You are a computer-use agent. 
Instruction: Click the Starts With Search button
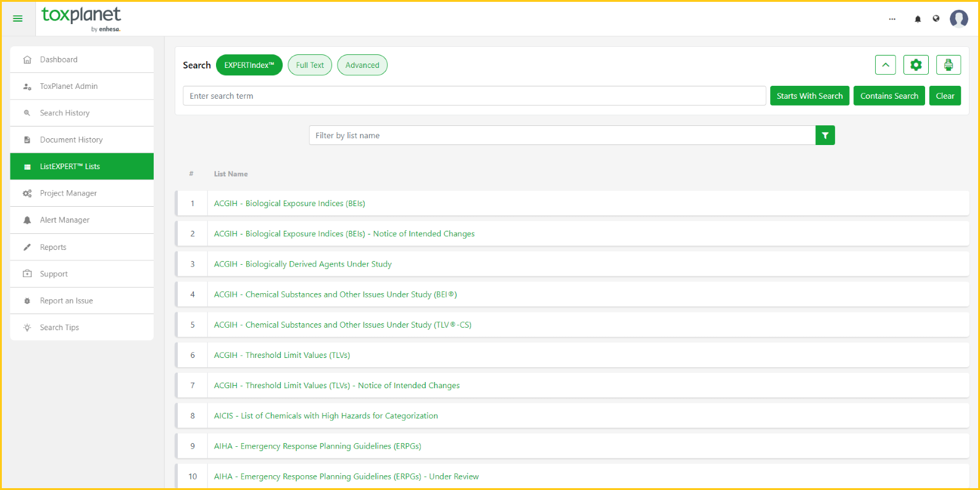click(809, 96)
